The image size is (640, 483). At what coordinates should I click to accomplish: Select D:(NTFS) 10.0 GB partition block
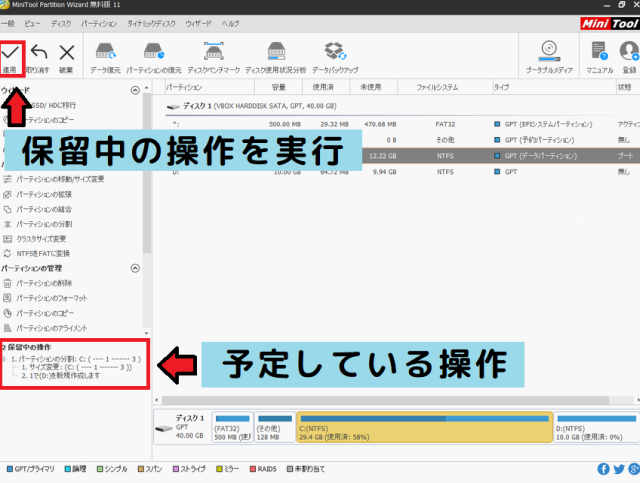(597, 427)
